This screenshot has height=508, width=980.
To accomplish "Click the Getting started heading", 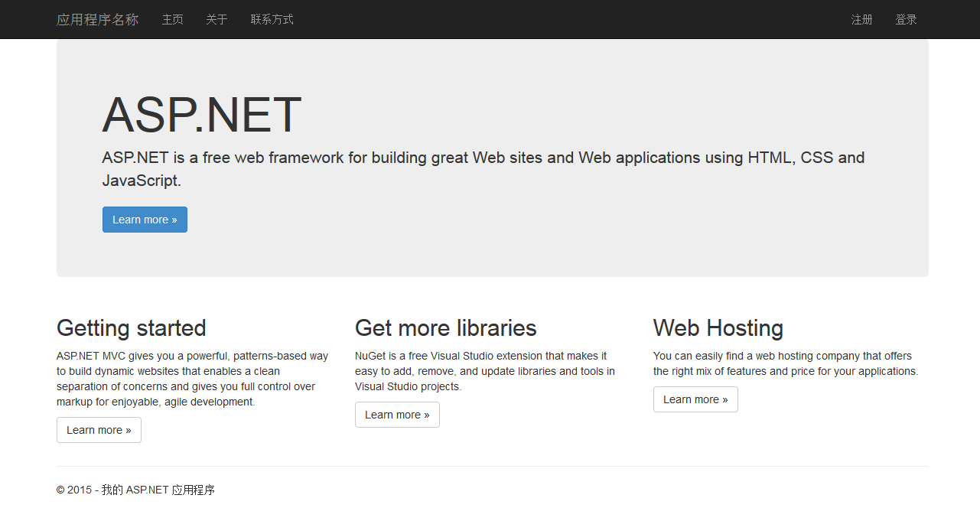I will tap(132, 328).
